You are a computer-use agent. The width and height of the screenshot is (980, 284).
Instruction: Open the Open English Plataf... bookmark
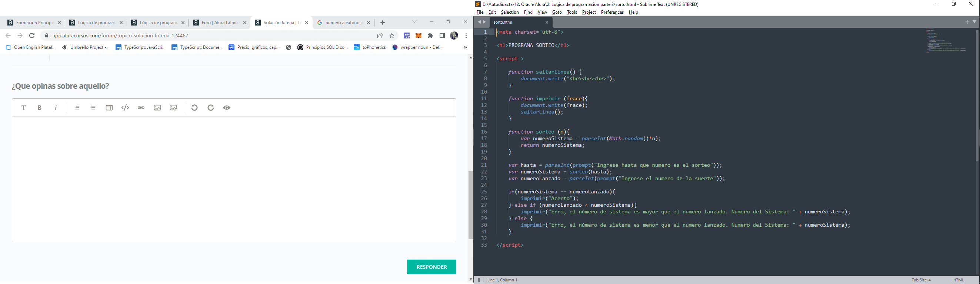30,47
